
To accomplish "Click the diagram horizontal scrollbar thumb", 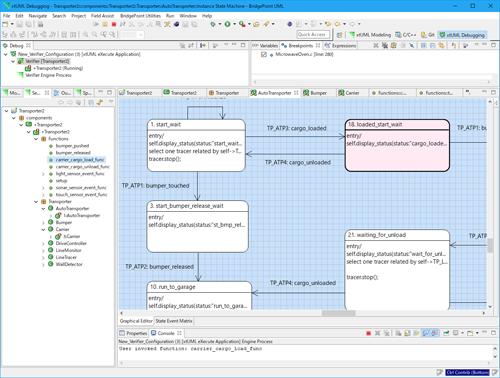I will [x=339, y=313].
